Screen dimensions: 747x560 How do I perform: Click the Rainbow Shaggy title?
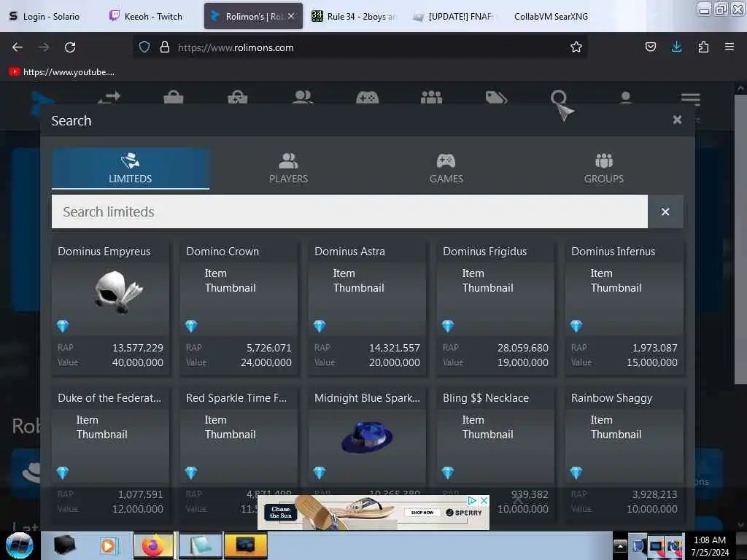point(612,397)
